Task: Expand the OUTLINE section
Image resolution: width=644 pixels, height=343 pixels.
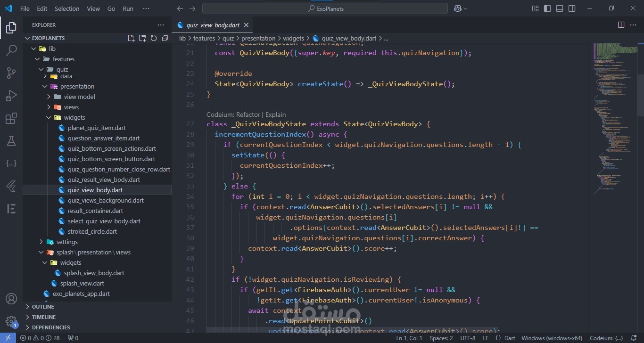Action: 43,307
